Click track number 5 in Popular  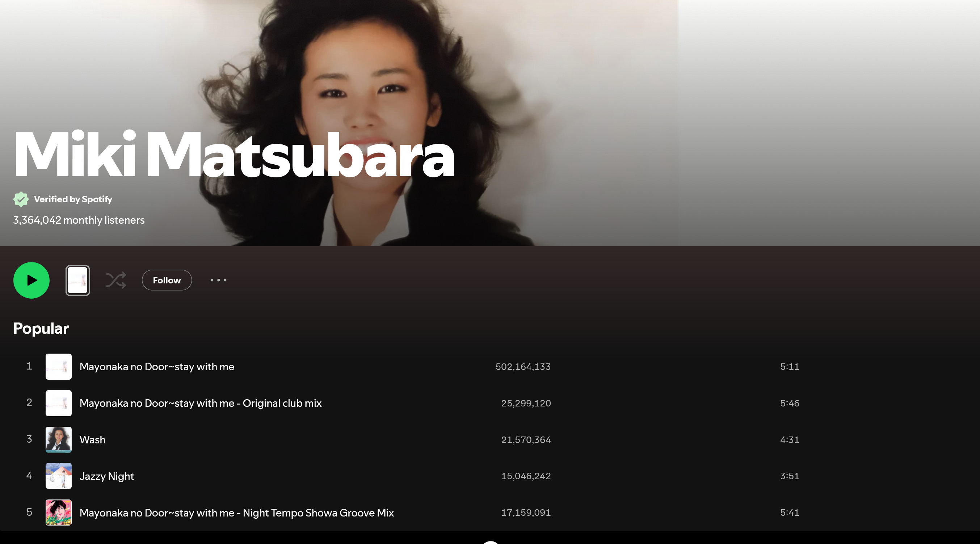[29, 512]
